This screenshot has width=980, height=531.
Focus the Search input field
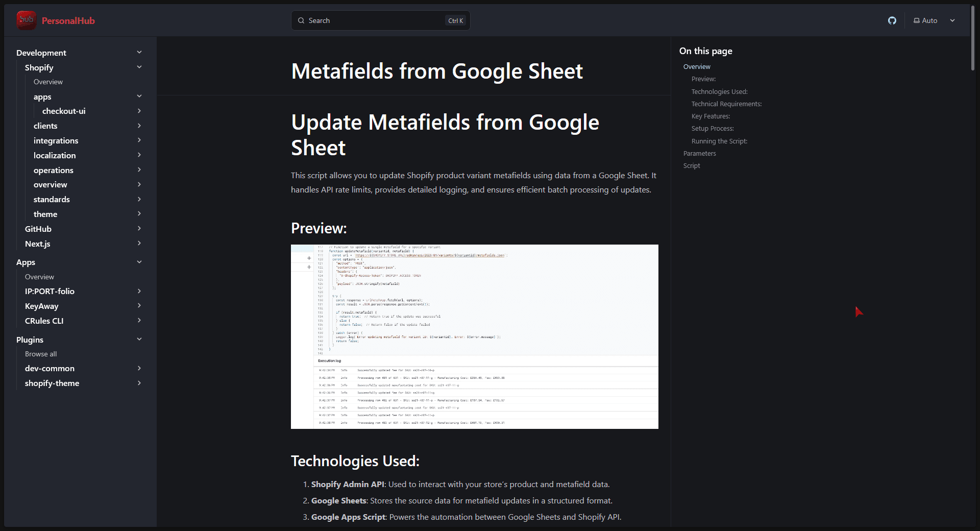(380, 20)
